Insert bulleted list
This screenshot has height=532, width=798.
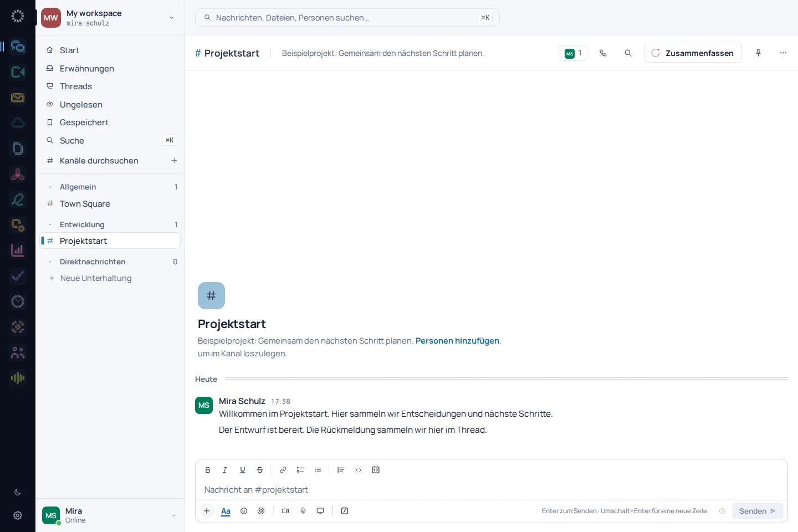click(x=318, y=470)
